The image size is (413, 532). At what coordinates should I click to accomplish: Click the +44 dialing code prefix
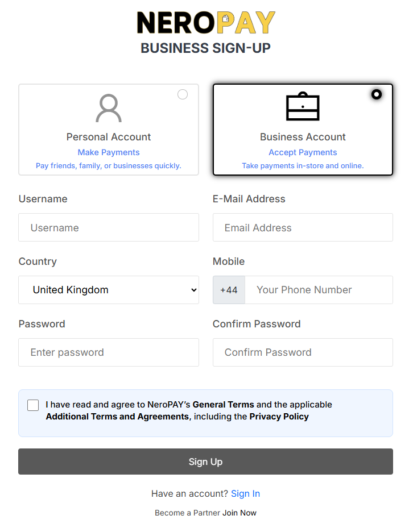click(228, 290)
